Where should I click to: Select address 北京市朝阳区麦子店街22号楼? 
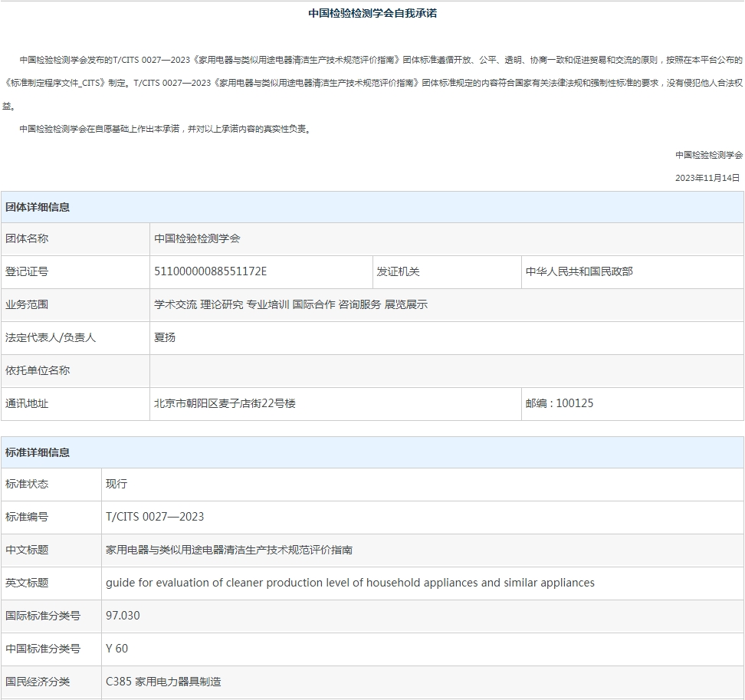click(225, 403)
